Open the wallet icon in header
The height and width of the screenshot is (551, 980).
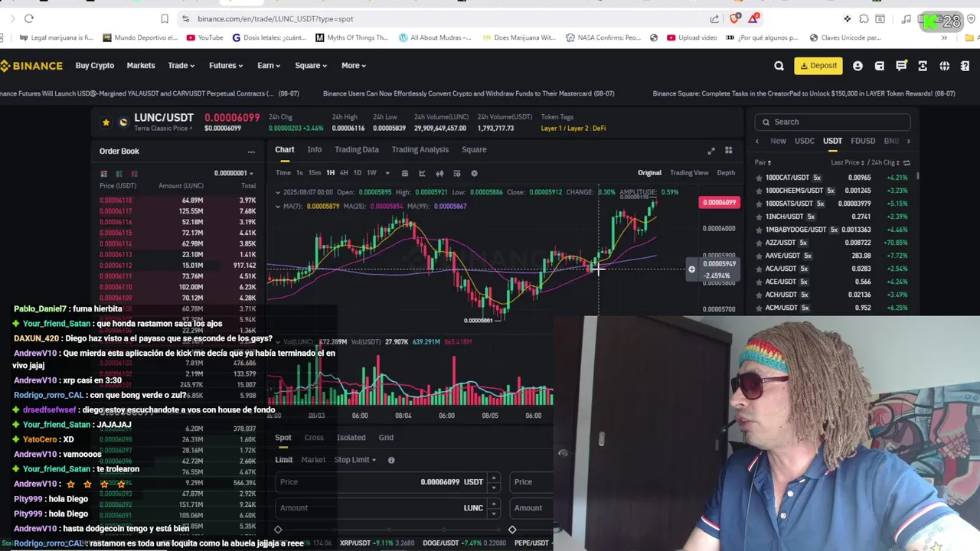pos(880,66)
